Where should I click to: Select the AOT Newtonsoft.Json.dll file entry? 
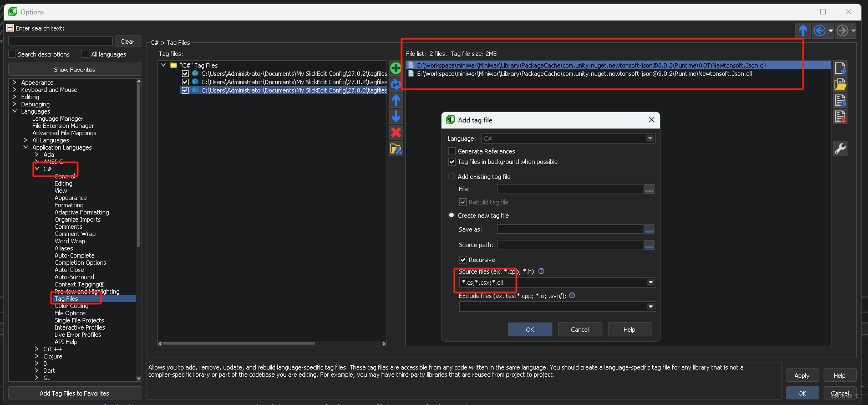[618, 65]
